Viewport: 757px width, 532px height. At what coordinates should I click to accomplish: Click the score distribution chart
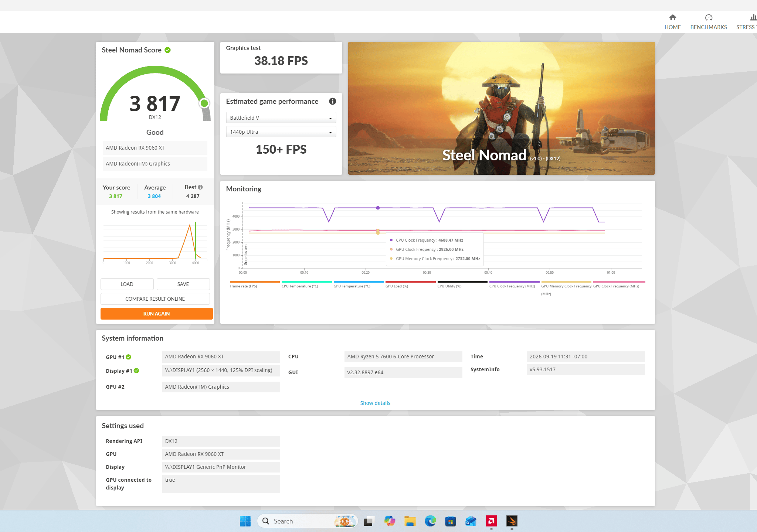click(155, 242)
